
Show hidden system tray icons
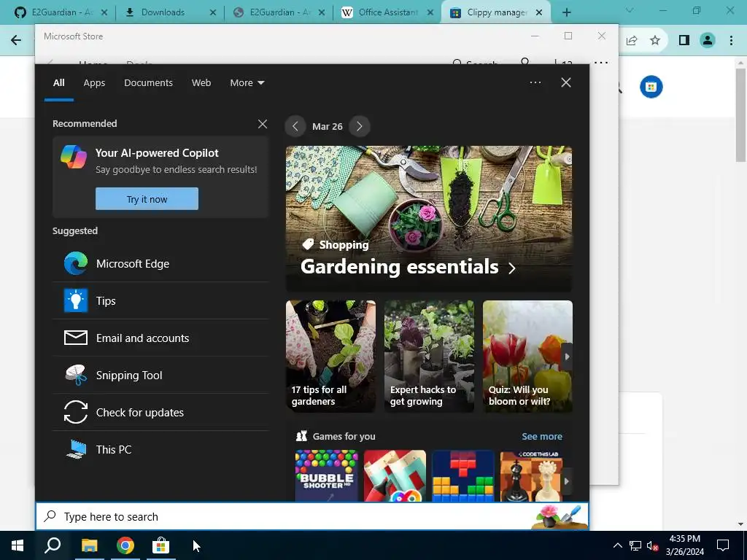tap(617, 545)
